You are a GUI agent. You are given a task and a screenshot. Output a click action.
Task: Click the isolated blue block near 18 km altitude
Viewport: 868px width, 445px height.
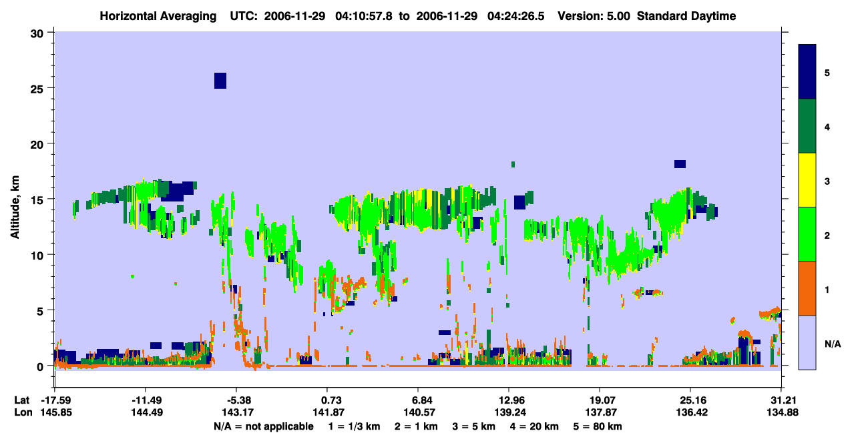680,164
